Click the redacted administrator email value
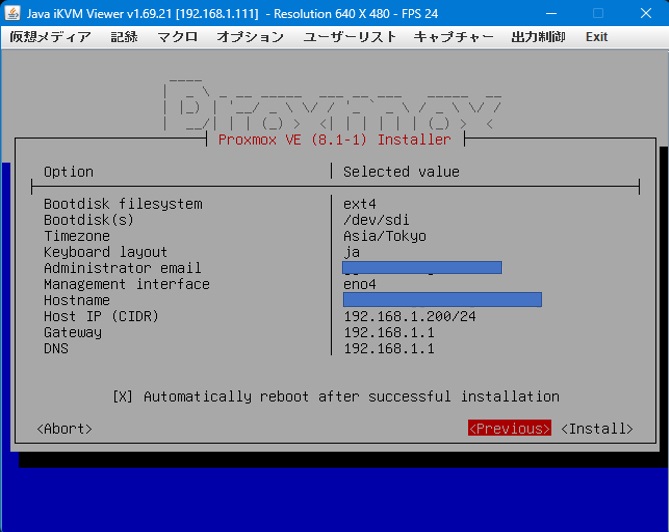The image size is (669, 532). 422,267
